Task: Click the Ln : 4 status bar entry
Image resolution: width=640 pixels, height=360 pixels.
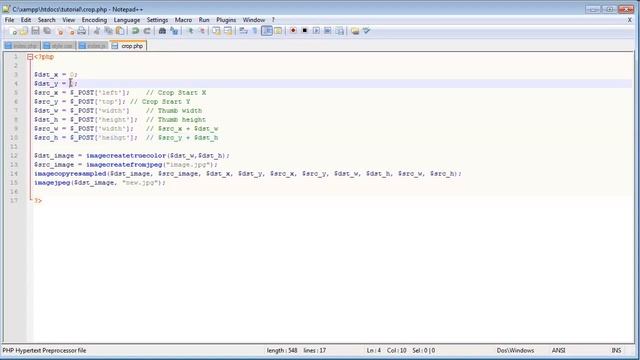Action: click(373, 351)
